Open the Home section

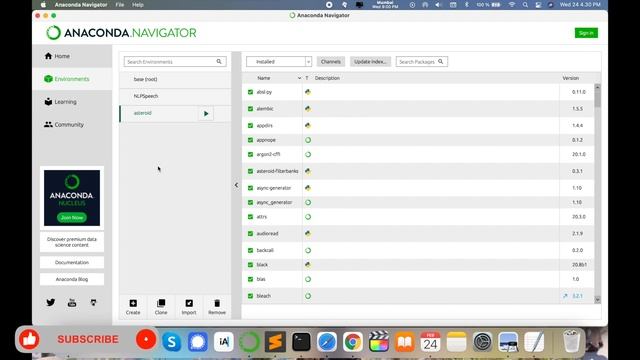coord(57,56)
